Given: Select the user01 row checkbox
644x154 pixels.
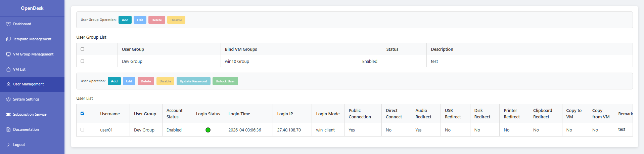Looking at the screenshot, I should click(82, 129).
